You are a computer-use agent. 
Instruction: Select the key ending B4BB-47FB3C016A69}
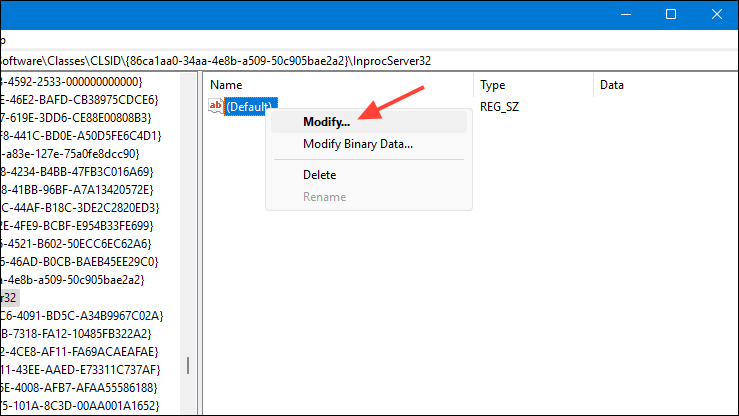(77, 171)
